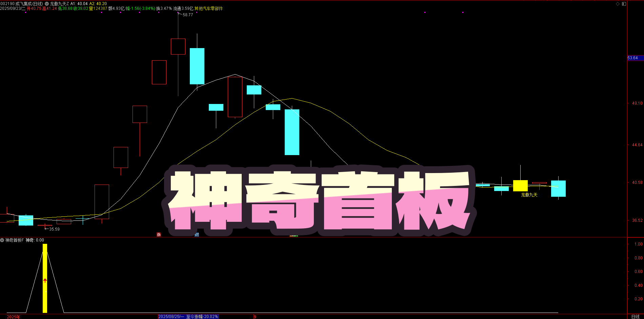Click the 35.59 low price label

coord(54,229)
